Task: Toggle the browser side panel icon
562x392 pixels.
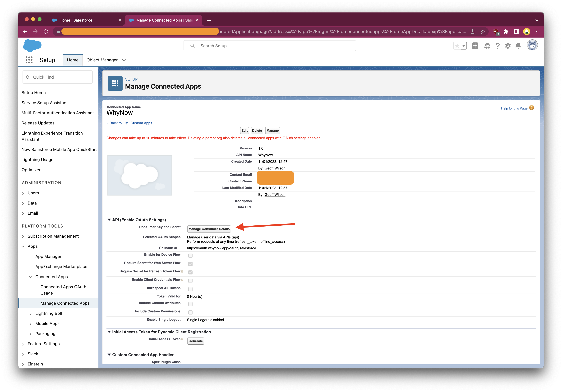Action: [516, 32]
